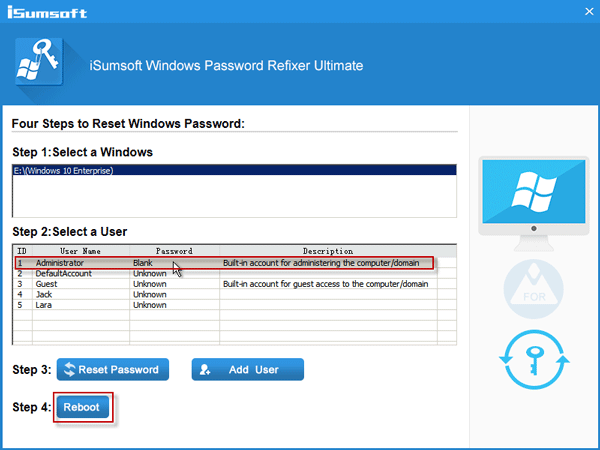Click the Administrator description text
This screenshot has width=600, height=450.
point(321,263)
